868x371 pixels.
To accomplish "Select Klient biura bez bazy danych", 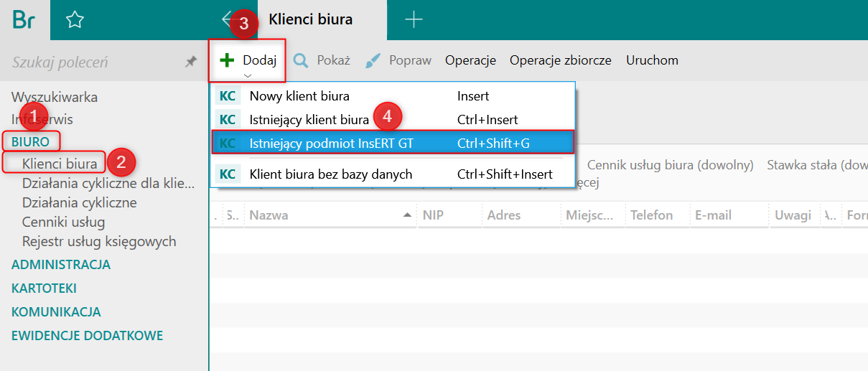I will 330,174.
